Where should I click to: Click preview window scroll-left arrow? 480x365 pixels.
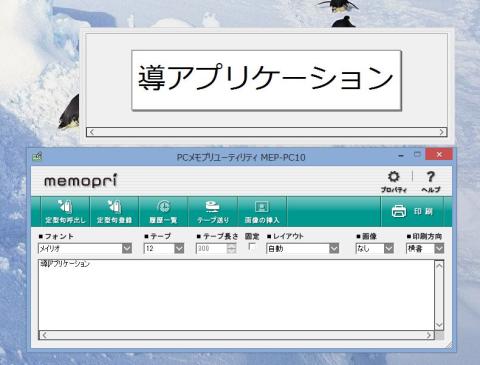[92, 132]
